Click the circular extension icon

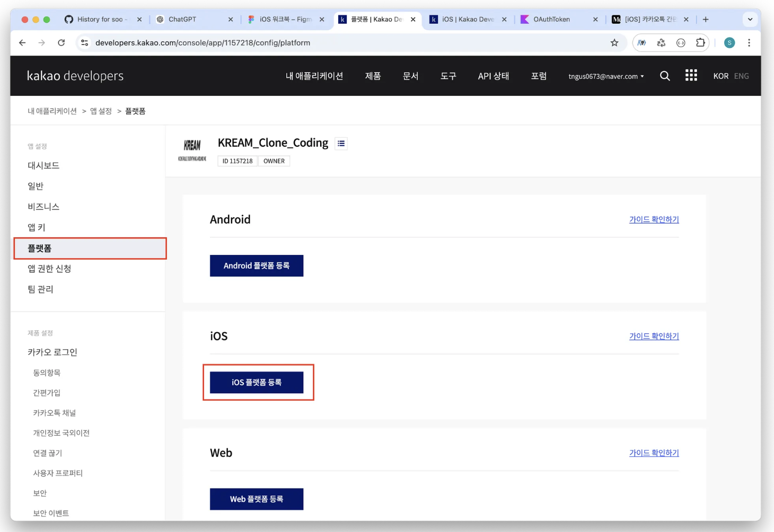[x=681, y=43]
